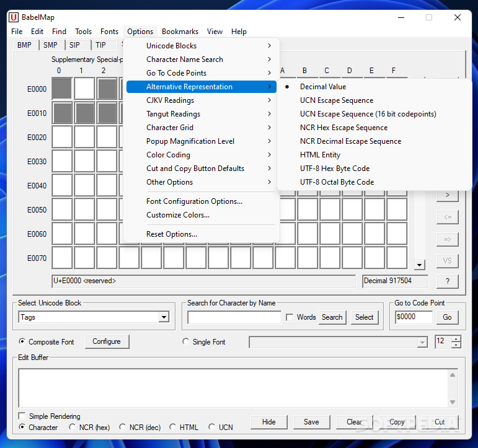This screenshot has width=478, height=448.
Task: Open the Bookmarks menu
Action: pos(180,32)
